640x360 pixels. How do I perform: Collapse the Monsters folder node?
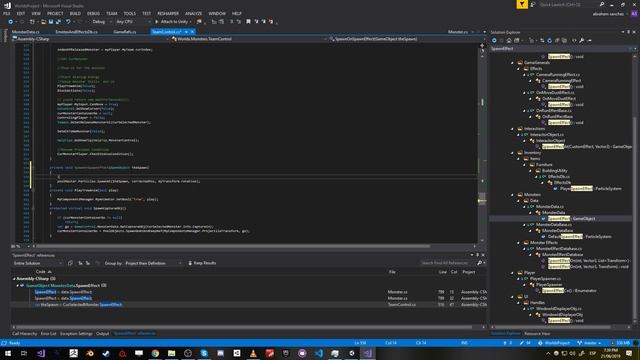513,195
